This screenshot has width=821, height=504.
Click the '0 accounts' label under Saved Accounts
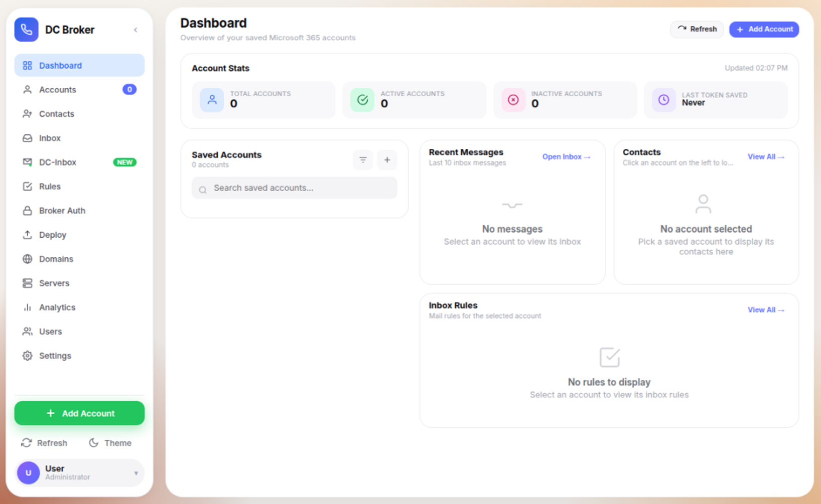(x=210, y=165)
